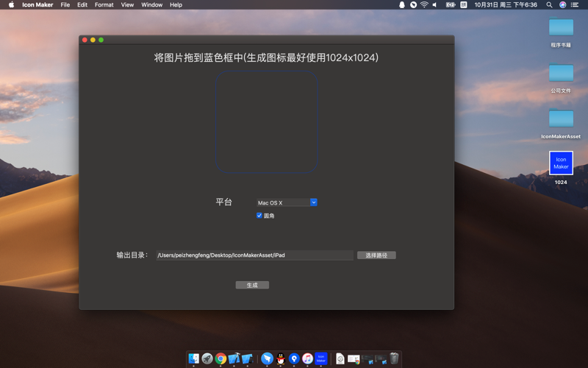The image size is (588, 368).
Task: Open the Apple menu
Action: 11,5
